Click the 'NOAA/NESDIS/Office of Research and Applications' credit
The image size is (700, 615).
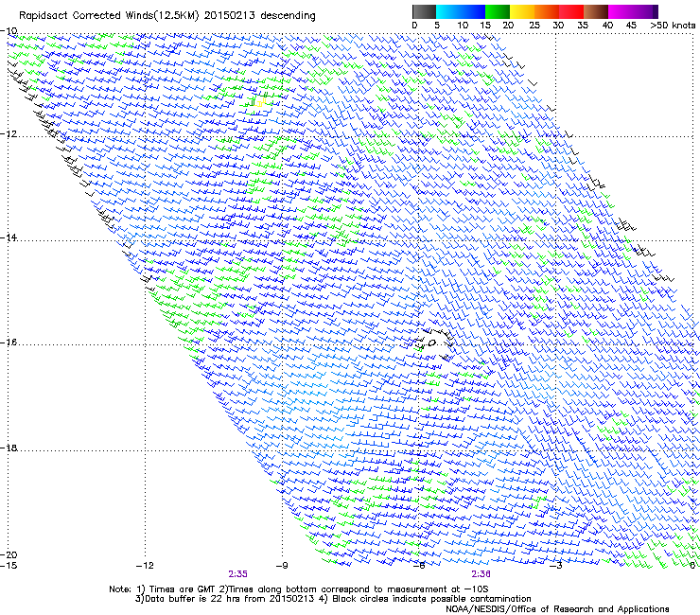(x=557, y=609)
